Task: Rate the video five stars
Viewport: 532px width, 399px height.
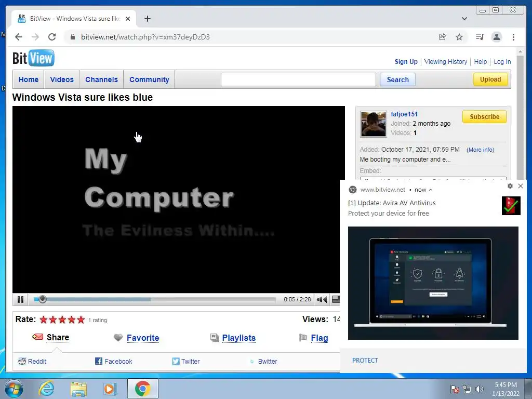Action: (x=81, y=320)
